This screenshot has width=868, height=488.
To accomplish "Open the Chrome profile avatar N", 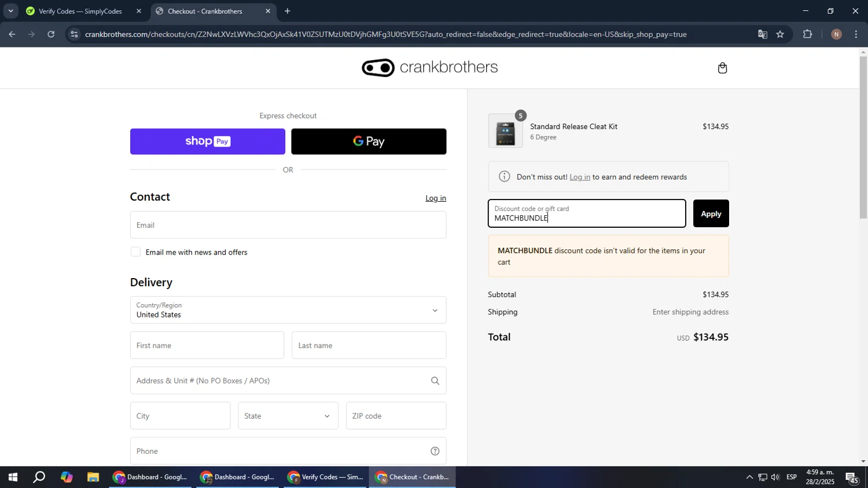I will (836, 34).
